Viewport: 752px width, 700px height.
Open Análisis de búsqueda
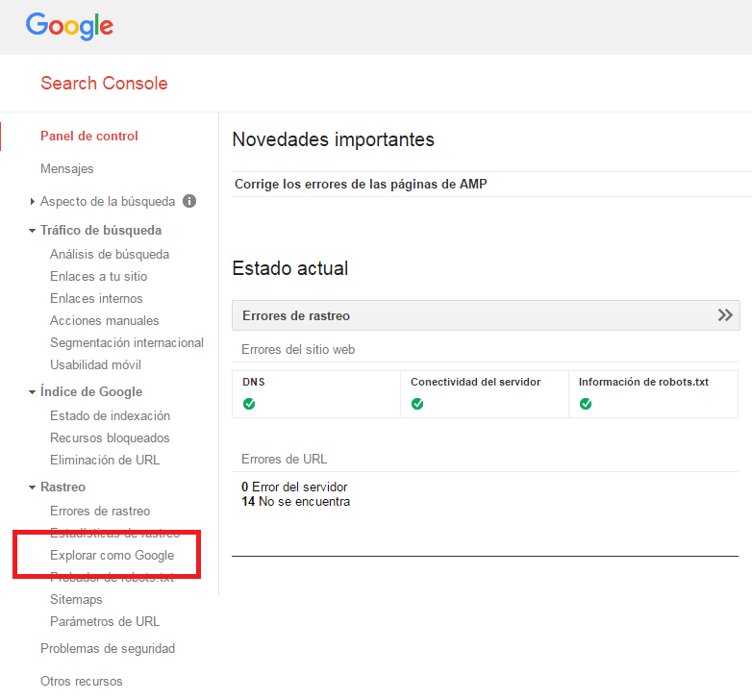pyautogui.click(x=110, y=254)
